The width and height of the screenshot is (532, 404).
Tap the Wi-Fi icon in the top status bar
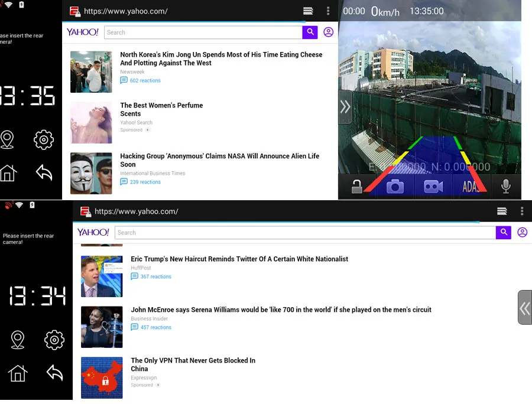pyautogui.click(x=8, y=5)
